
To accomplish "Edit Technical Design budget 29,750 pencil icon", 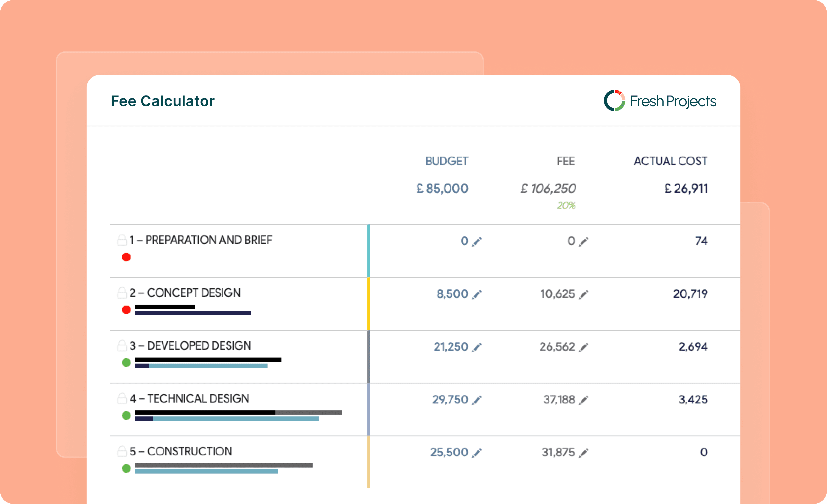I will click(477, 400).
